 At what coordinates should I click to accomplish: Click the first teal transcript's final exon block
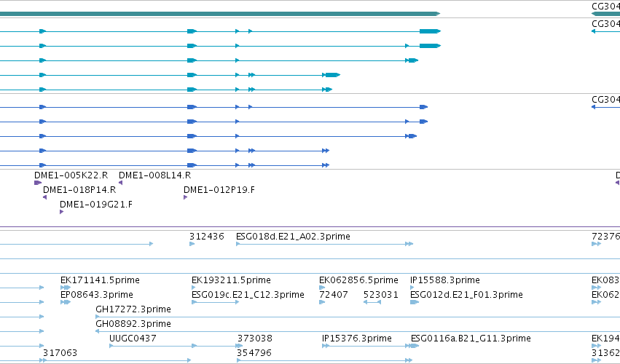tap(430, 31)
